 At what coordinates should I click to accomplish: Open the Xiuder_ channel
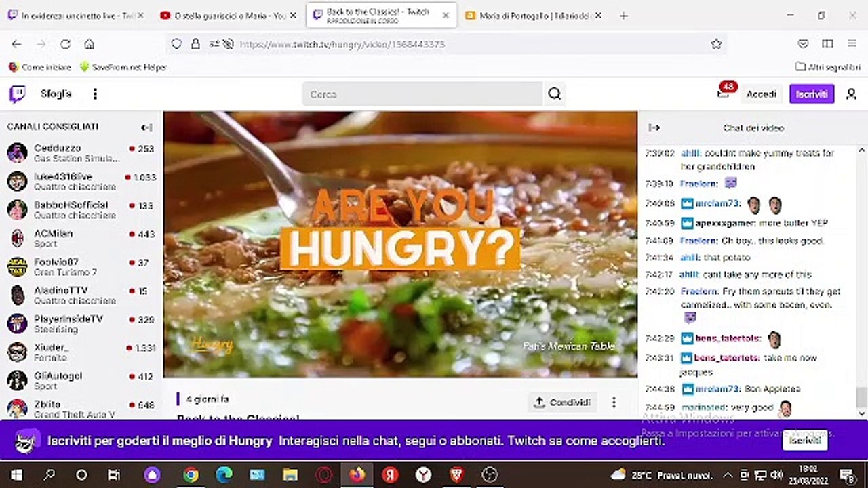pos(81,352)
